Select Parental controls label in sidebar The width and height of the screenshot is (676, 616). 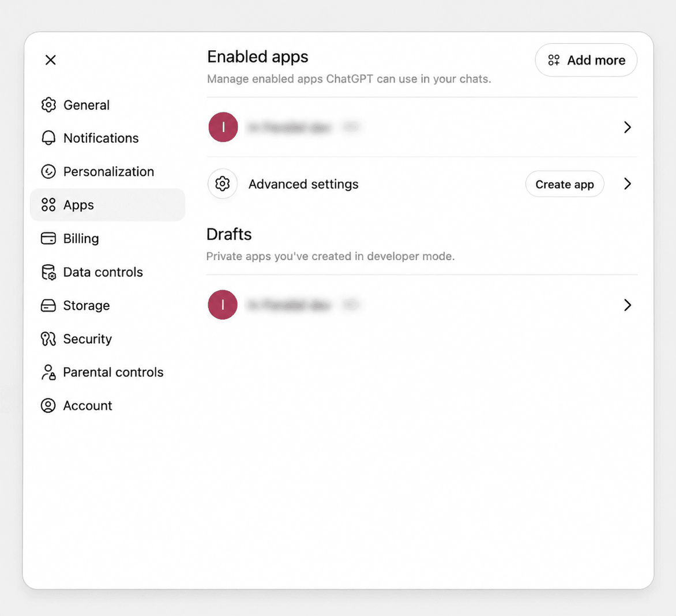click(114, 373)
